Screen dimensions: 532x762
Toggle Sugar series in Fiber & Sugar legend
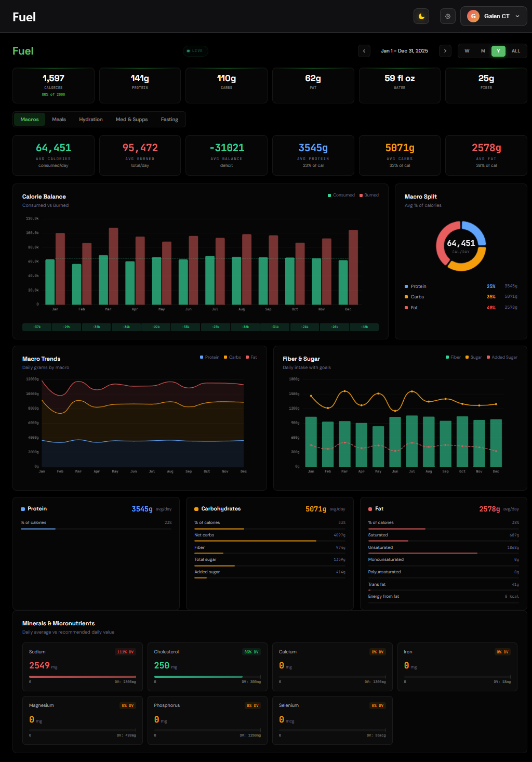(x=474, y=358)
